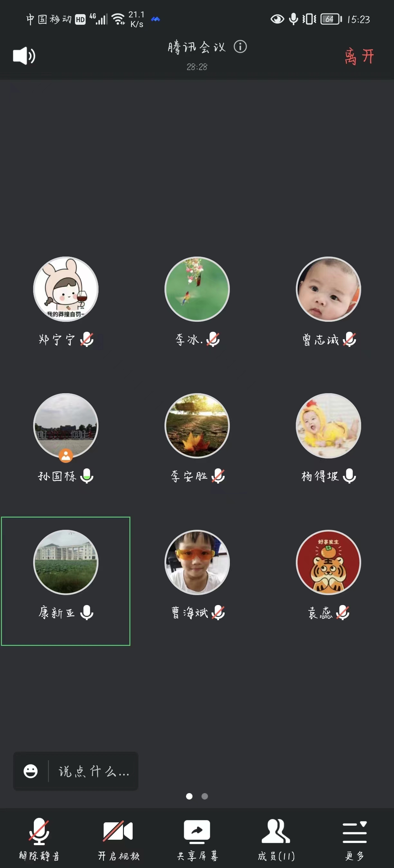
Task: Select 郑宁宁's cartoon bunny avatar
Action: 66,289
